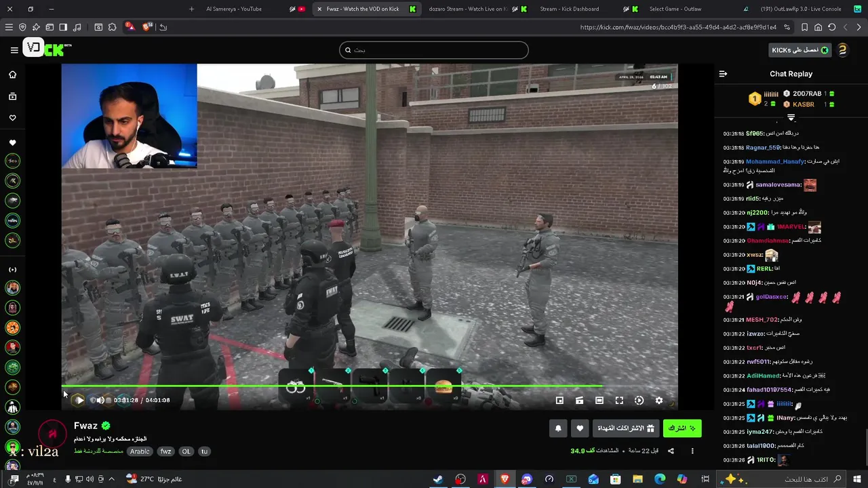Collapse the Chat Replay panel

723,74
